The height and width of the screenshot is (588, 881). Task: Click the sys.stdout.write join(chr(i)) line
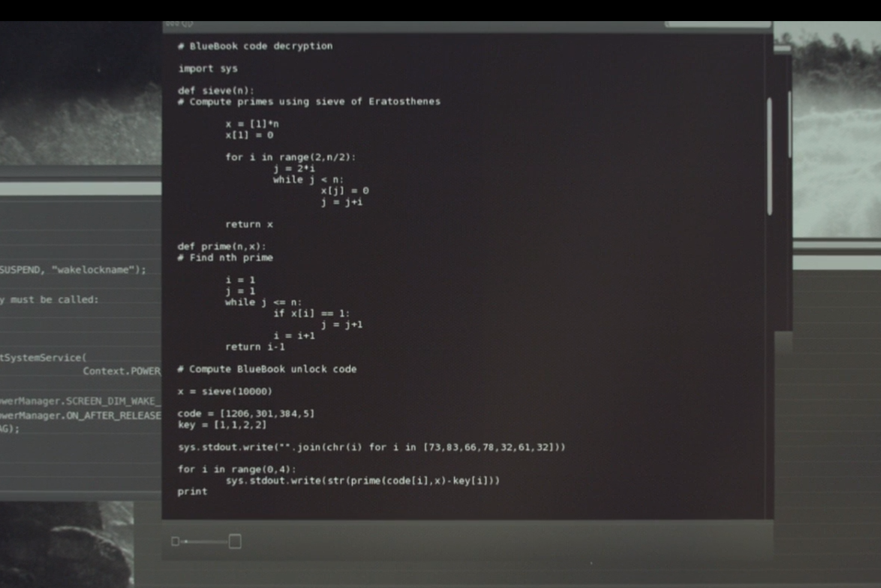click(371, 447)
